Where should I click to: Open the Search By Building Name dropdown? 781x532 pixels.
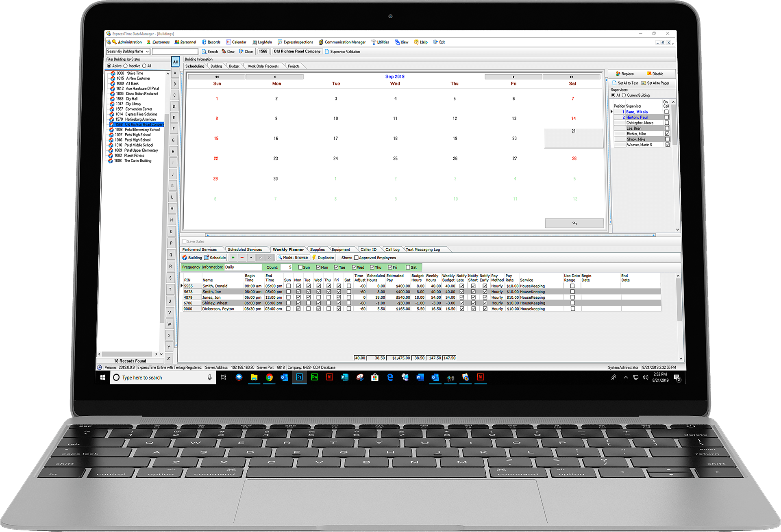[x=147, y=52]
